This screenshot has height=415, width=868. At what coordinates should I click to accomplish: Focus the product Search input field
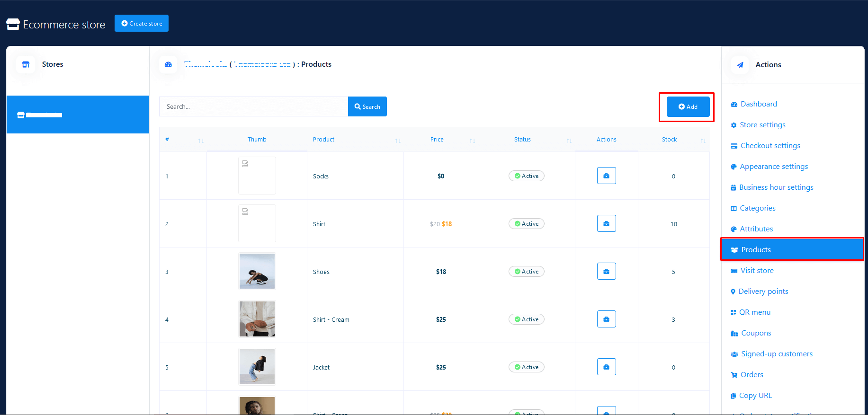click(x=253, y=106)
